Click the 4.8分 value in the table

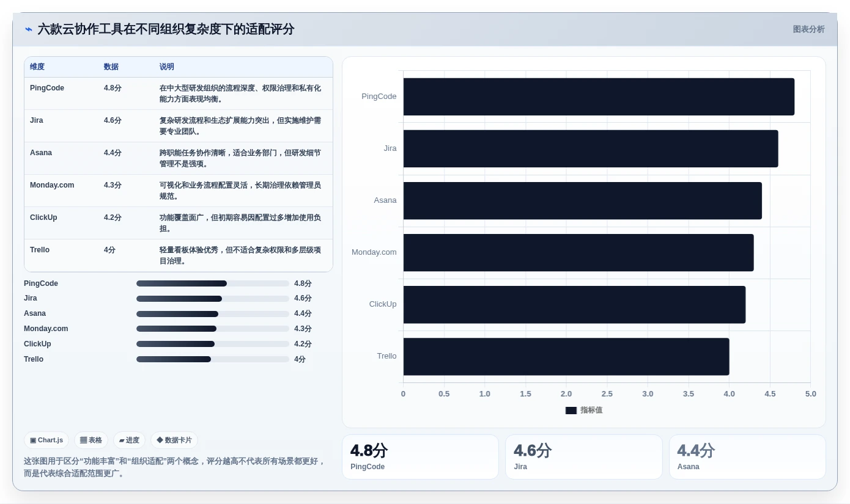click(113, 88)
